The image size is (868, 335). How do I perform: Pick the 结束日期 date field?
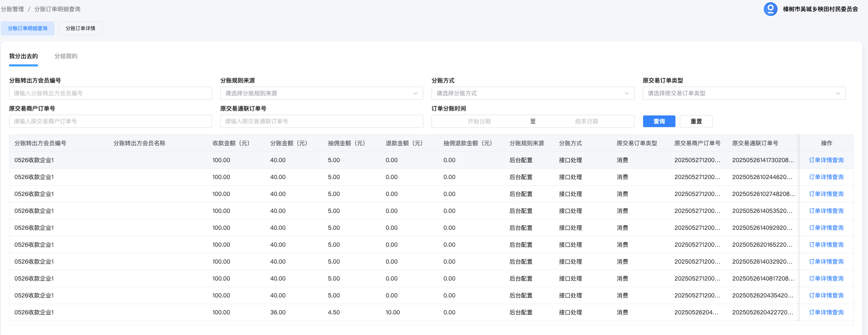tap(586, 121)
